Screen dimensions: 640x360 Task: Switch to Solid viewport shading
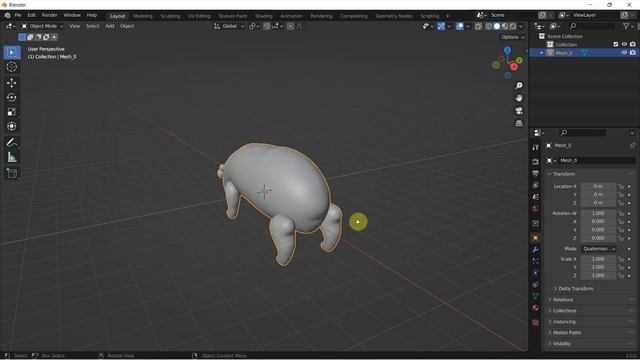click(x=497, y=27)
